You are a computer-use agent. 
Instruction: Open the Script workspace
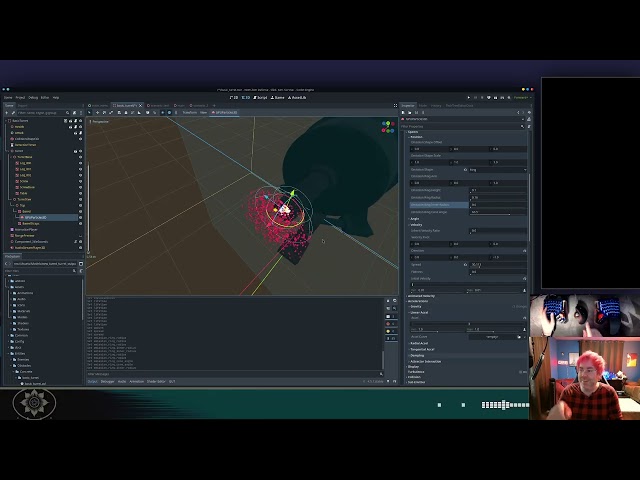[260, 98]
